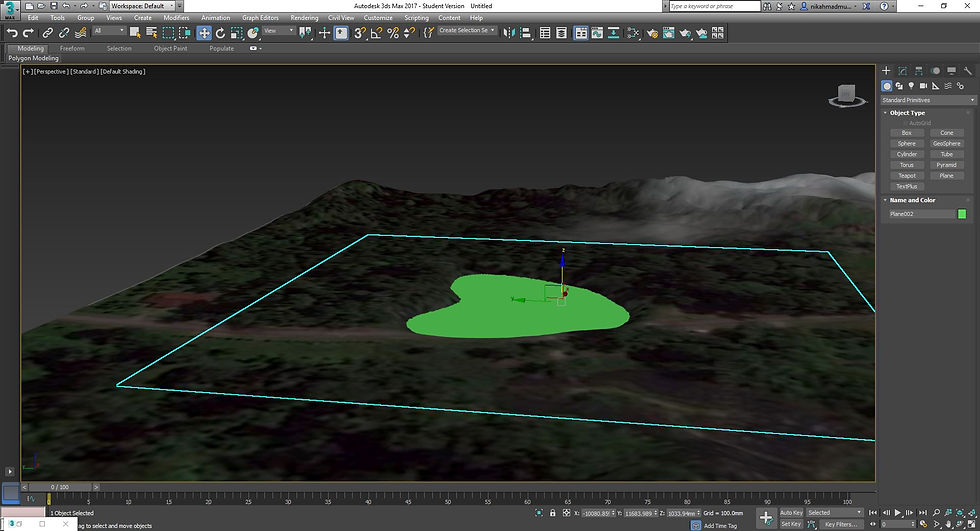Click the Set Key button
This screenshot has width=980, height=531.
point(791,524)
